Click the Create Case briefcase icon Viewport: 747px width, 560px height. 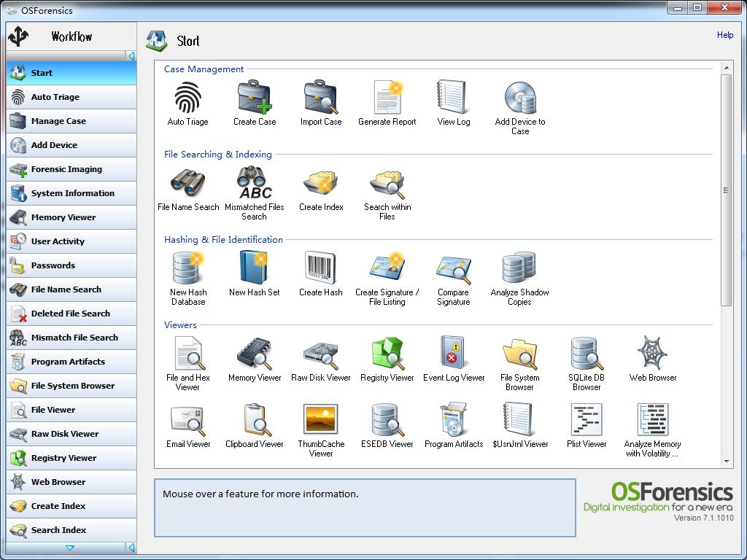click(x=254, y=98)
